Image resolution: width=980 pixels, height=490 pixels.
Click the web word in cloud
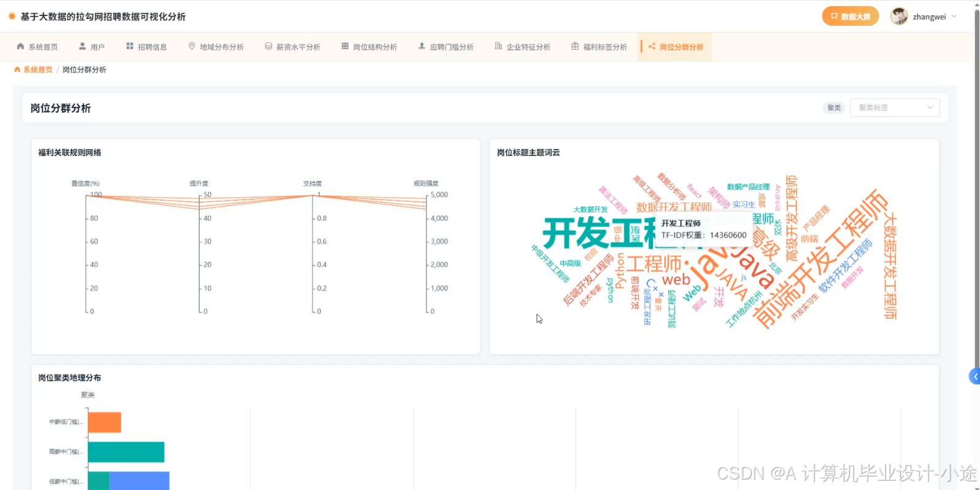(x=676, y=280)
